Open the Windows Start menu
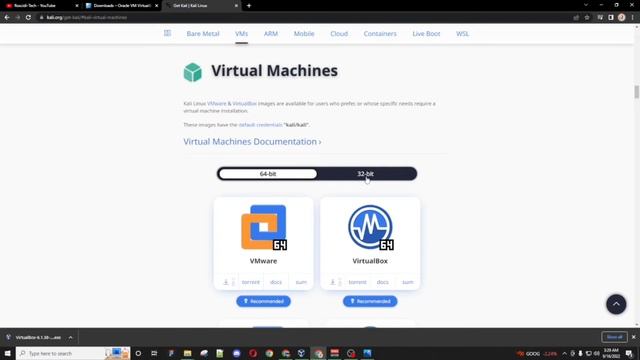Viewport: 640px width, 360px height. [x=7, y=353]
